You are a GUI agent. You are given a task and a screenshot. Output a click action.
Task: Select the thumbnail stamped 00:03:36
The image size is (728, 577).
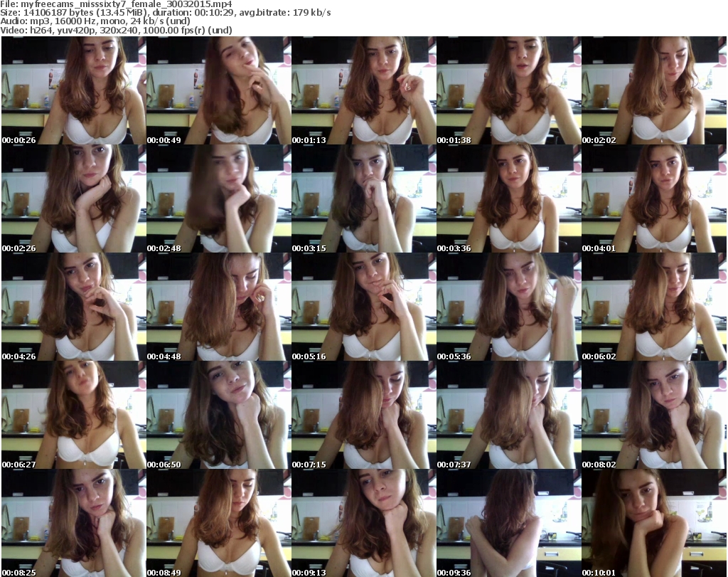(x=509, y=198)
